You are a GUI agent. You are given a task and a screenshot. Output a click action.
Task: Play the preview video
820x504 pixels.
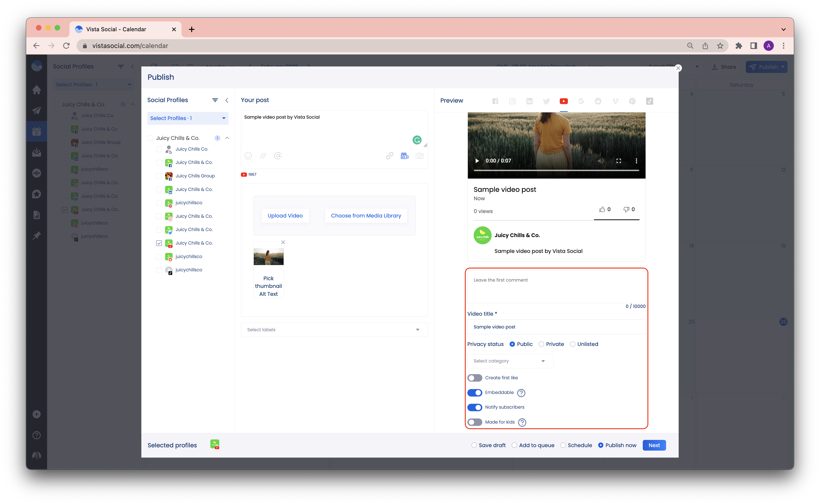pos(477,161)
